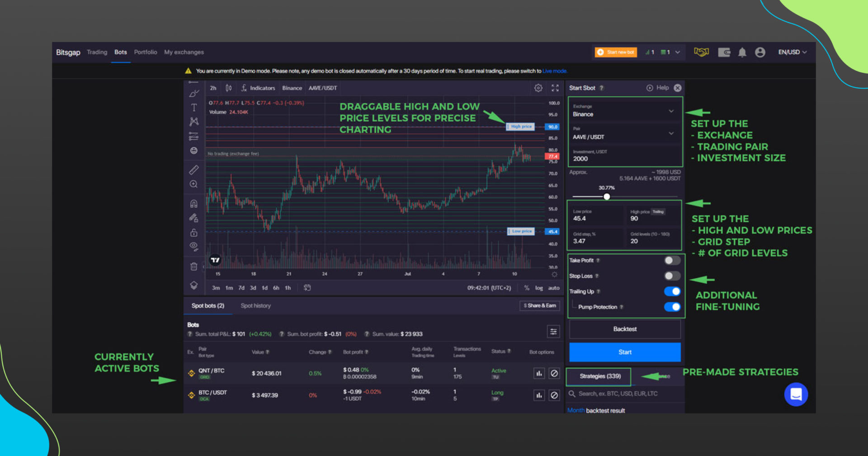Switch to the Spot history tab
Image resolution: width=868 pixels, height=456 pixels.
[255, 305]
